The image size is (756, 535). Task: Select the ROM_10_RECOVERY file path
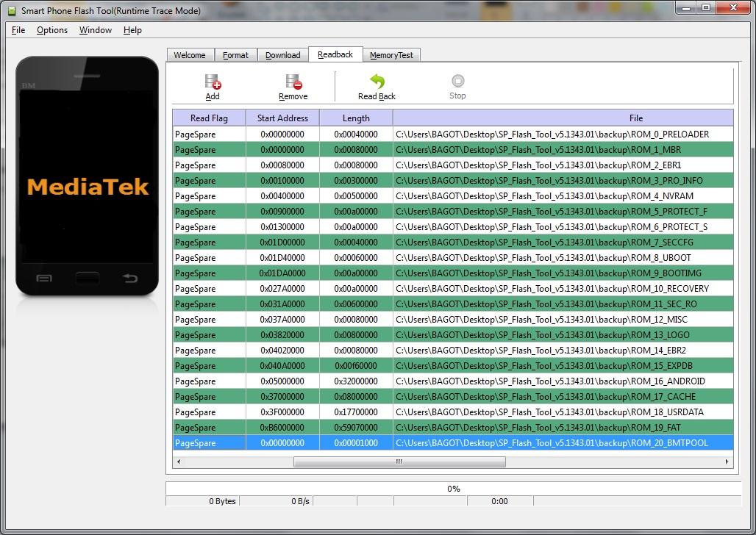tap(552, 288)
